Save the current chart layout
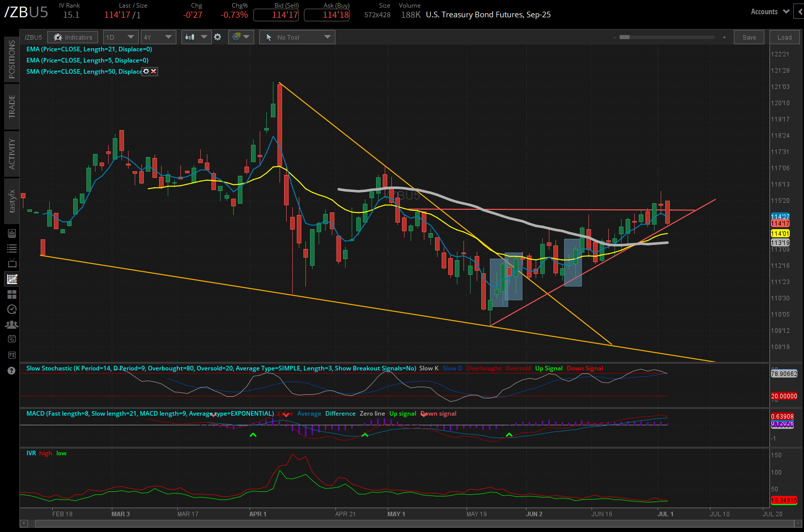This screenshot has width=804, height=532. tap(749, 37)
